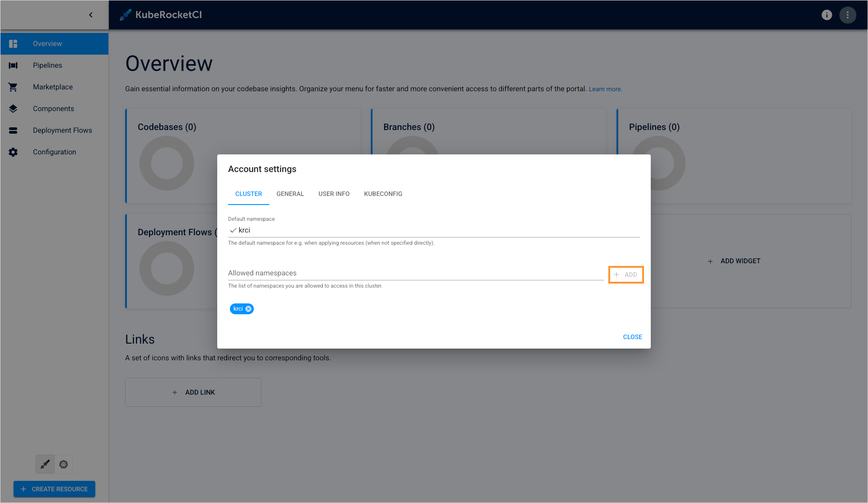Select the KubeRocketCI rocket view toggle
The width and height of the screenshot is (868, 503).
[x=45, y=464]
